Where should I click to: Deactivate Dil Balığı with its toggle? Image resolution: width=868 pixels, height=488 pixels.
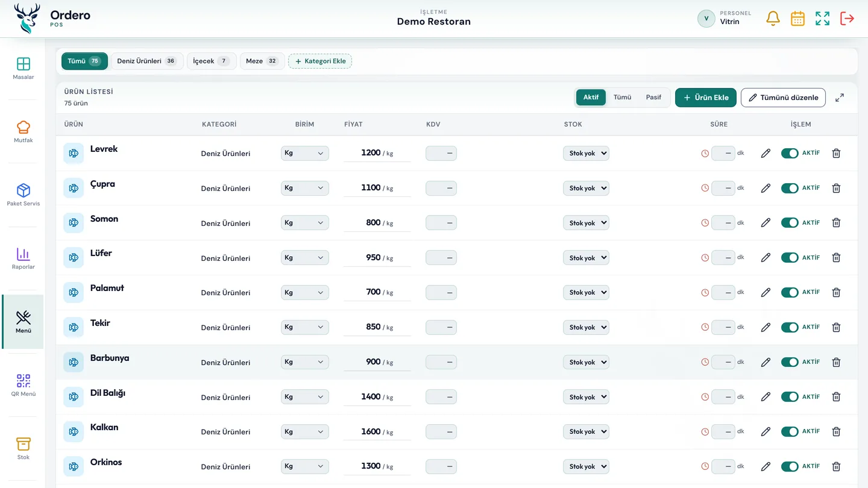coord(790,397)
